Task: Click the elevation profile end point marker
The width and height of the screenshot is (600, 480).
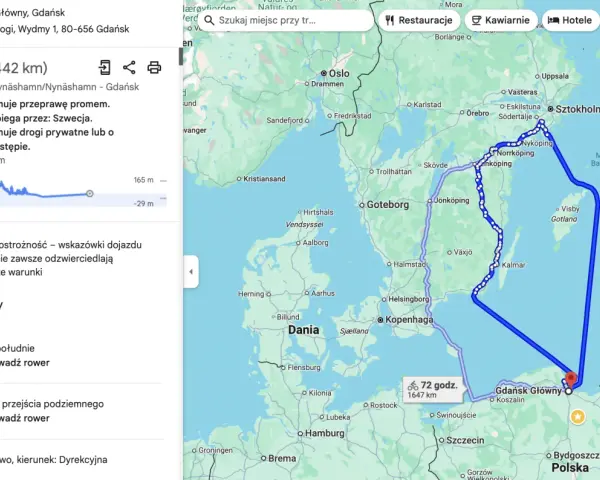Action: pyautogui.click(x=90, y=193)
